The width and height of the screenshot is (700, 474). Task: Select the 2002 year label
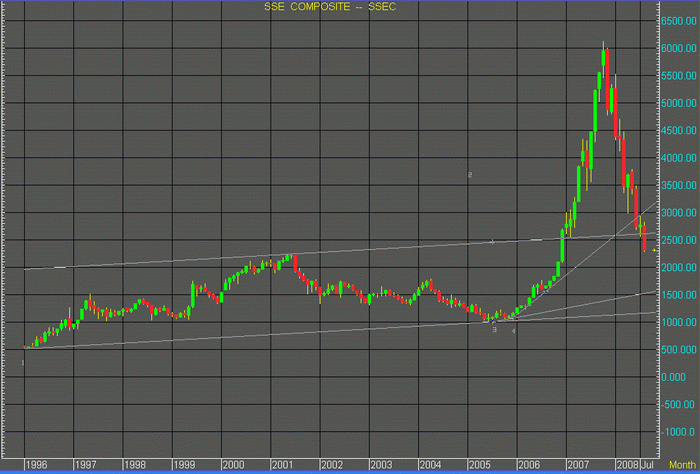[x=332, y=465]
